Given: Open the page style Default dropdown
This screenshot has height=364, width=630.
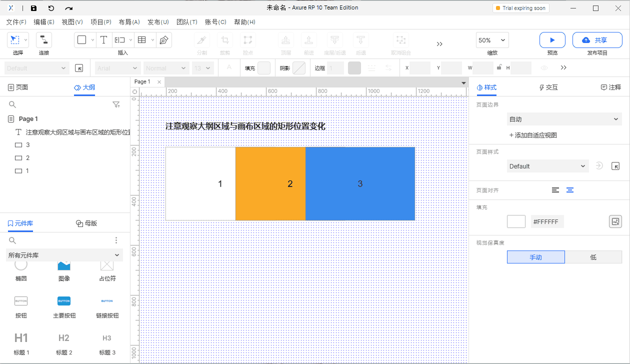Looking at the screenshot, I should click(548, 166).
